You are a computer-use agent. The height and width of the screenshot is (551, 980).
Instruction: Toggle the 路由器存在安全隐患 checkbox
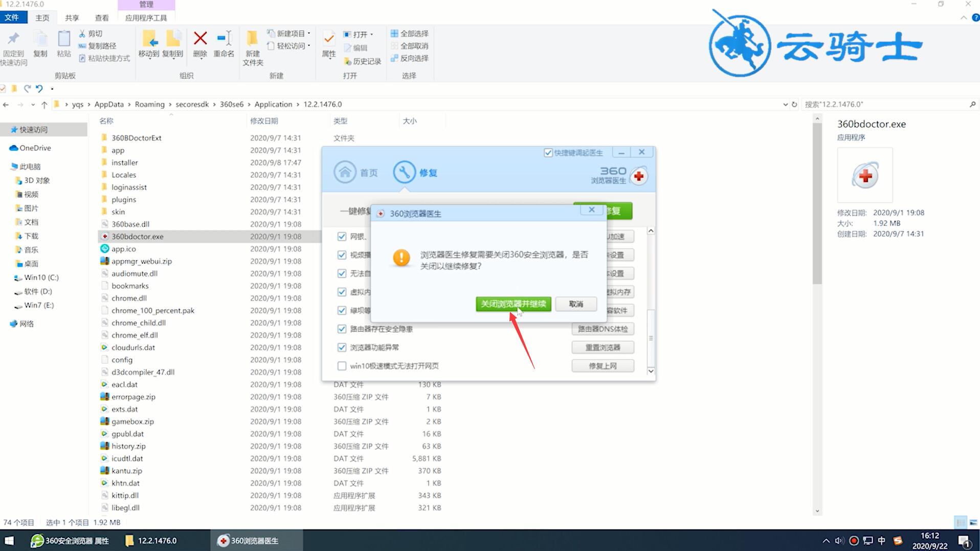342,329
